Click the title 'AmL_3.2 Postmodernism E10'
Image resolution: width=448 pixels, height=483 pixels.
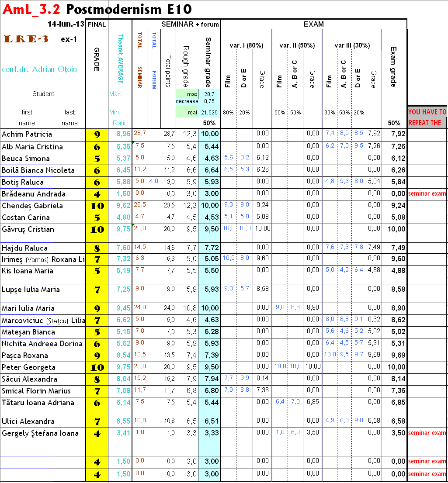point(97,9)
